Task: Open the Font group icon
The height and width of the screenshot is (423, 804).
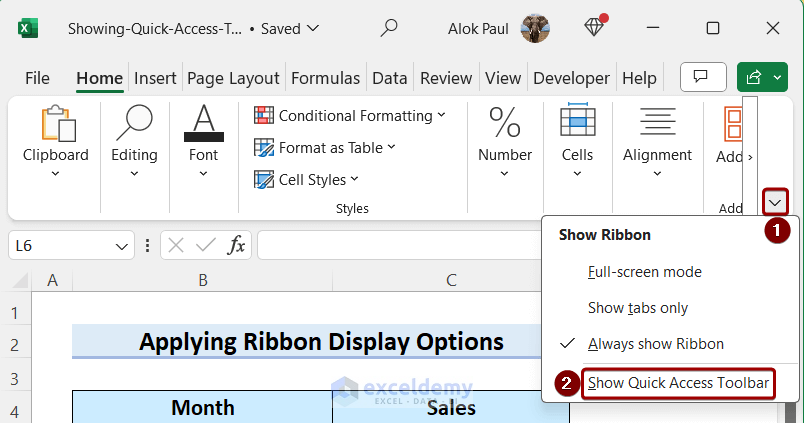Action: point(203,124)
